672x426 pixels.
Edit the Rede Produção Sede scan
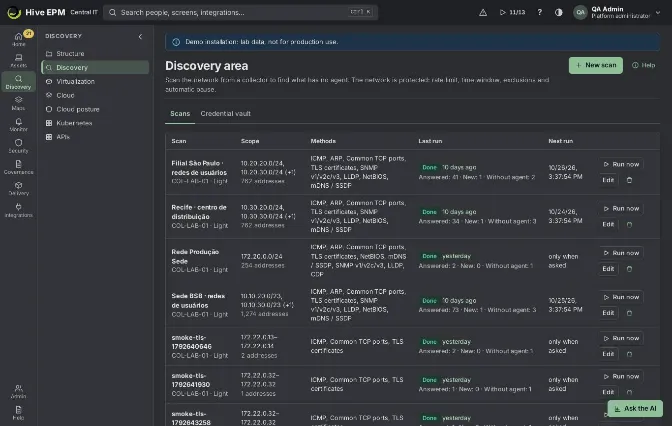608,269
